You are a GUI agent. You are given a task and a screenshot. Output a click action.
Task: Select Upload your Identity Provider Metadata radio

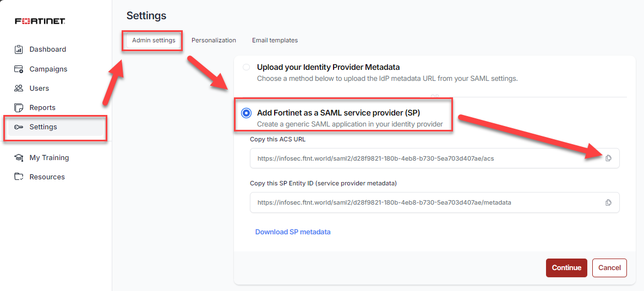[246, 67]
